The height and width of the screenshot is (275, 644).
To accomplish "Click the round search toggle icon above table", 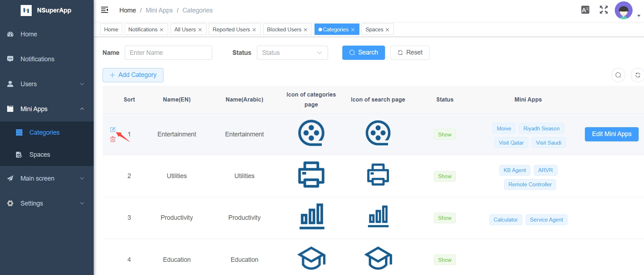I will click(618, 75).
